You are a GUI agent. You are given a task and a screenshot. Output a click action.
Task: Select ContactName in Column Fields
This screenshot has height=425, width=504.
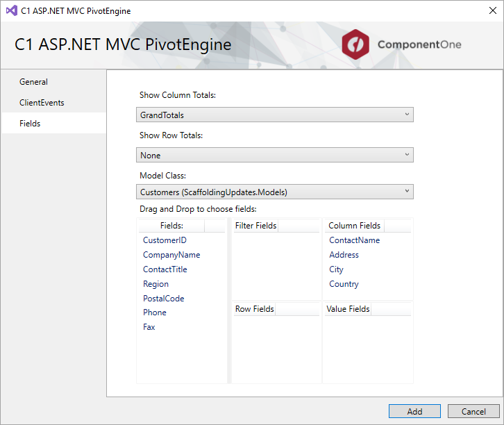coord(354,240)
